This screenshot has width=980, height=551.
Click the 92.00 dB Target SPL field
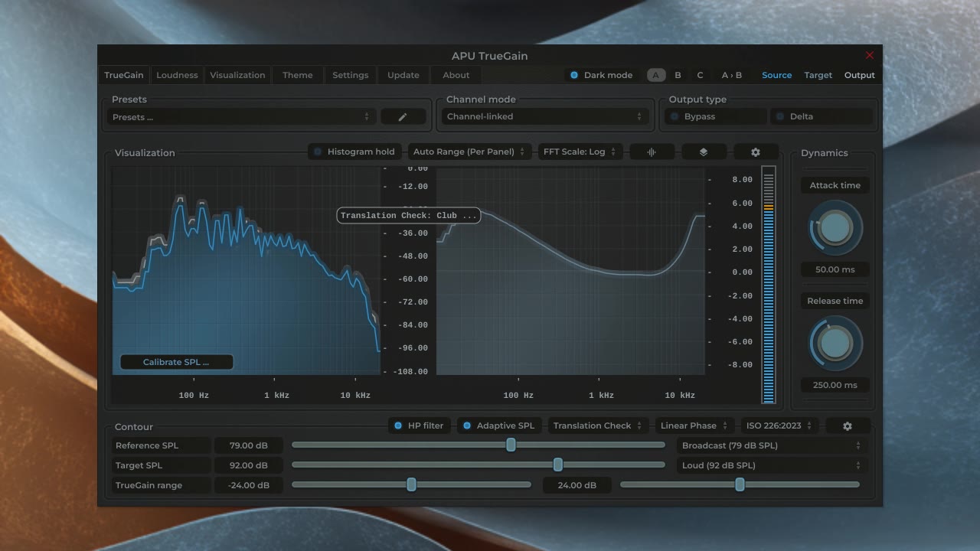point(248,465)
